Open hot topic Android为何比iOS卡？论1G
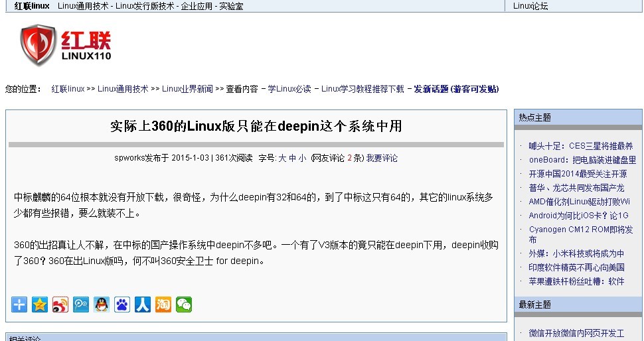 coord(579,216)
